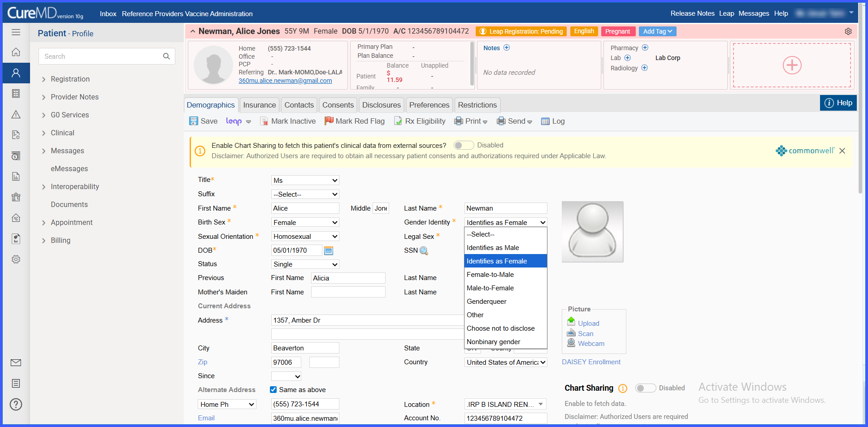Enable the Chart Sharing toggle in the yellow banner
Screen dimensions: 868x427
pyautogui.click(x=464, y=145)
